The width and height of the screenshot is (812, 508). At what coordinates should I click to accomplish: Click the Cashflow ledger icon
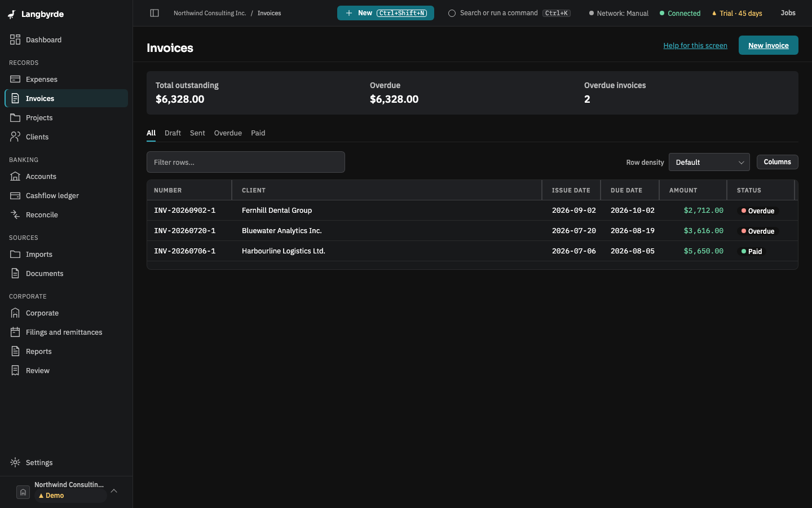(x=15, y=195)
